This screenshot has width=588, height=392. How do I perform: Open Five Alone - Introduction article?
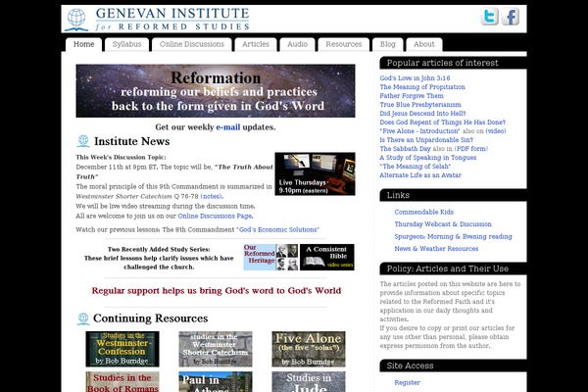(x=419, y=131)
